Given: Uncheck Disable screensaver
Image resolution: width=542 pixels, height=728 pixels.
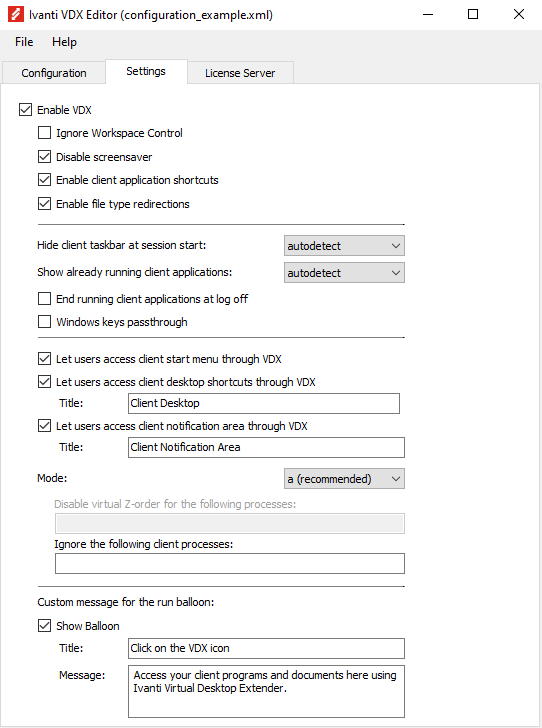Looking at the screenshot, I should [x=44, y=156].
